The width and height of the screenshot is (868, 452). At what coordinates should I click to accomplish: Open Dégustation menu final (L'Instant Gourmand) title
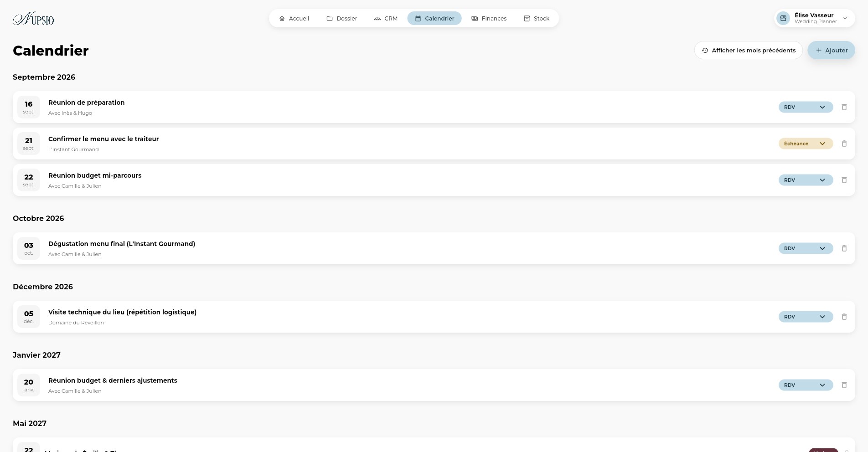click(x=122, y=244)
